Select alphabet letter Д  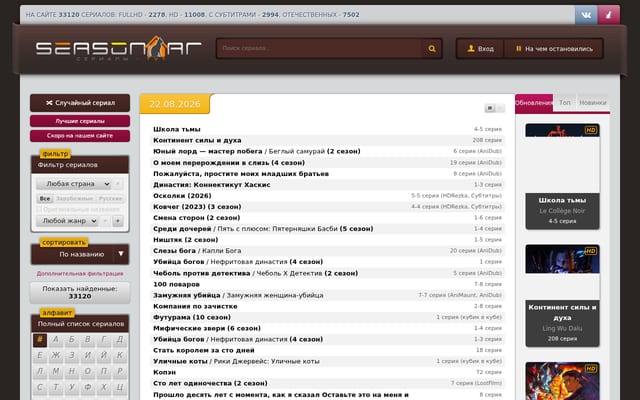120,340
